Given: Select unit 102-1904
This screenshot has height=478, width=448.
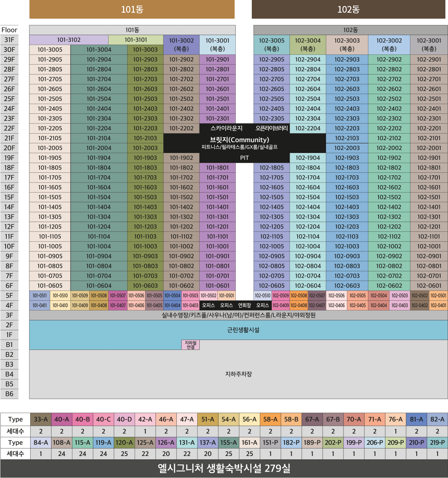Looking at the screenshot, I should pos(308,158).
